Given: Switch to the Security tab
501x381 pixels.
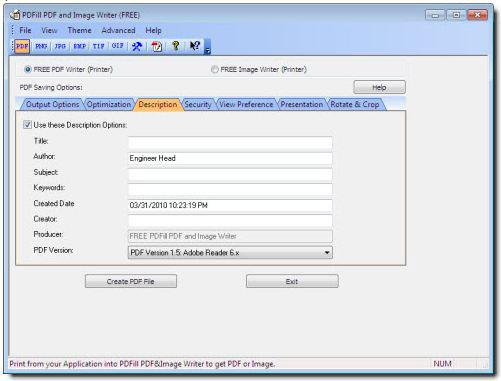Looking at the screenshot, I should coord(198,104).
